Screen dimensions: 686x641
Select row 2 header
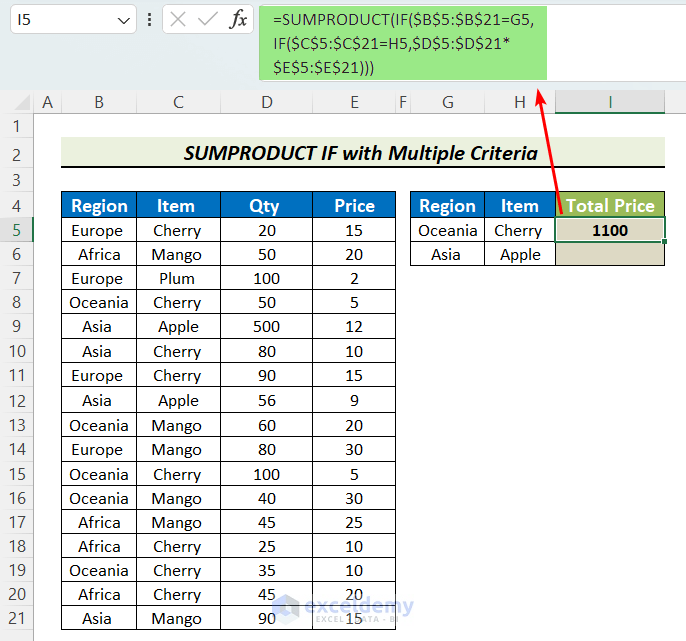[x=17, y=155]
